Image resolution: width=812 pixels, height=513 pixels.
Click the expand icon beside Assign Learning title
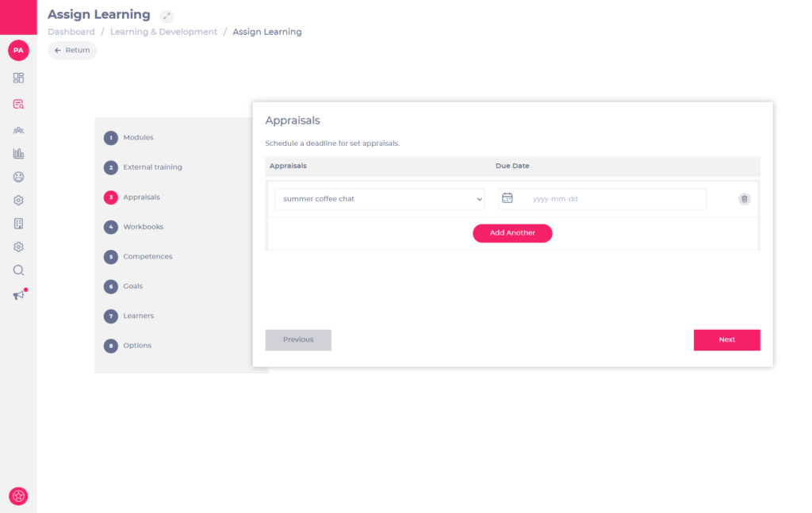point(167,16)
